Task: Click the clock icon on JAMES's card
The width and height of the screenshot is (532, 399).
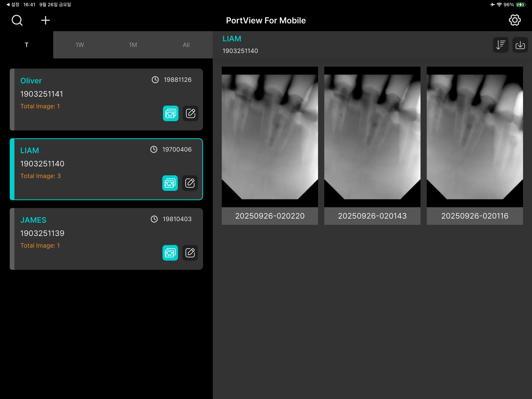Action: pos(154,219)
